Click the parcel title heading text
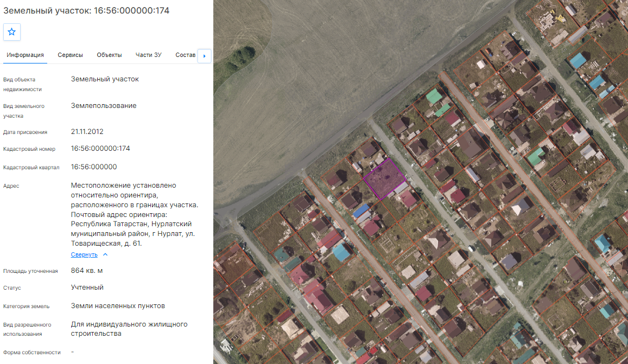 coord(86,10)
